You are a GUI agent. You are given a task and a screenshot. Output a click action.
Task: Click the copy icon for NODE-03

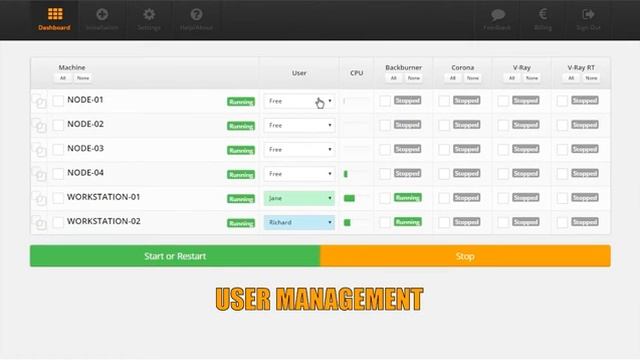(40, 150)
